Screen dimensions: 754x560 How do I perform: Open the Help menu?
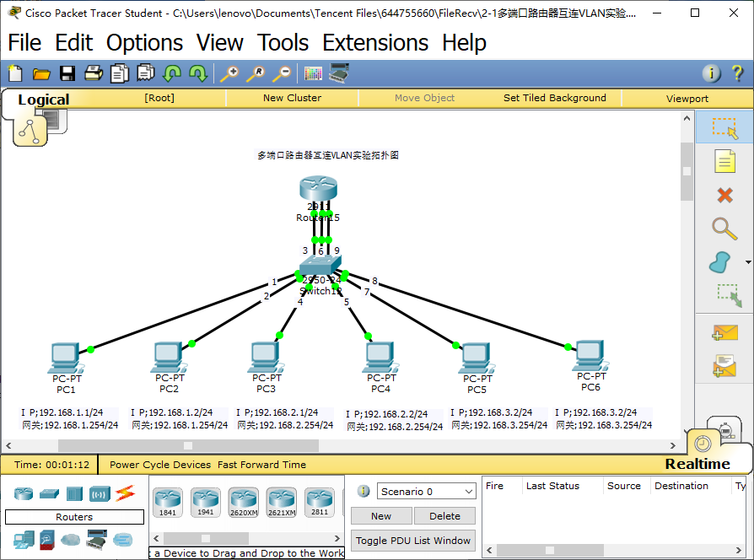[464, 43]
